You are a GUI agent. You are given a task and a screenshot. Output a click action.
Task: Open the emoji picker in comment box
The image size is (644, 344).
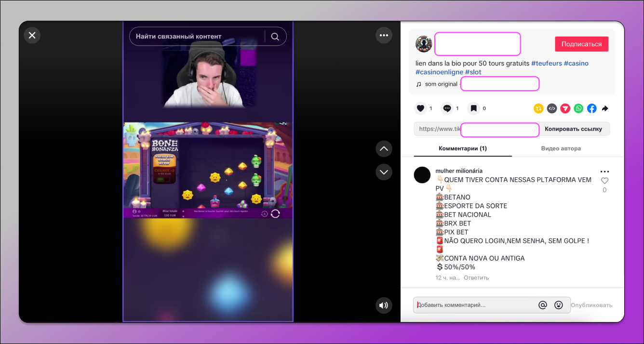558,304
